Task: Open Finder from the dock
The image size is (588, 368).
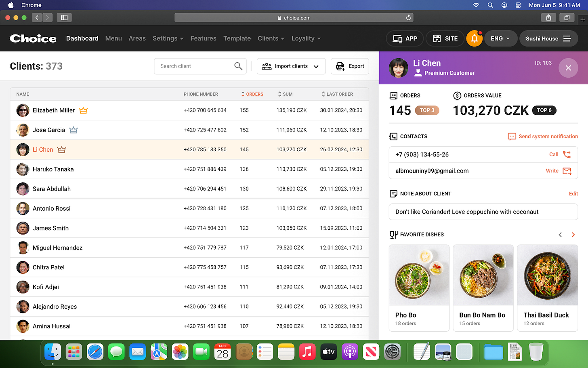Action: 52,352
